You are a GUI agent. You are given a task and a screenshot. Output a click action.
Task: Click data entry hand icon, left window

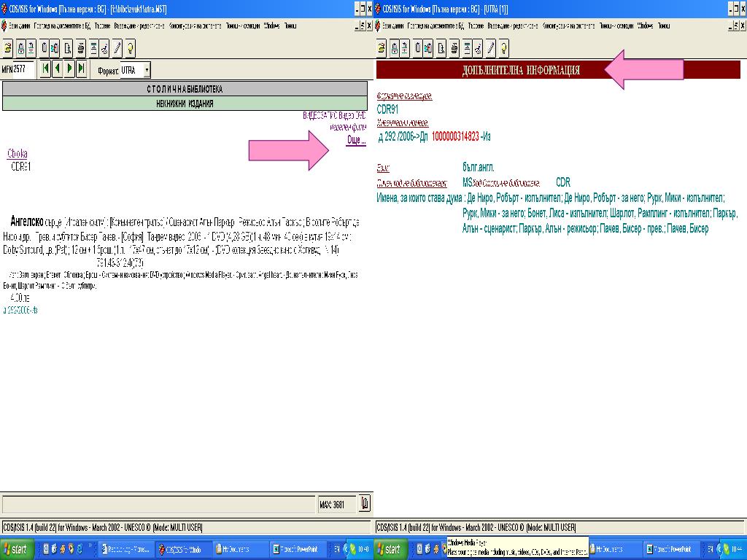tap(104, 47)
